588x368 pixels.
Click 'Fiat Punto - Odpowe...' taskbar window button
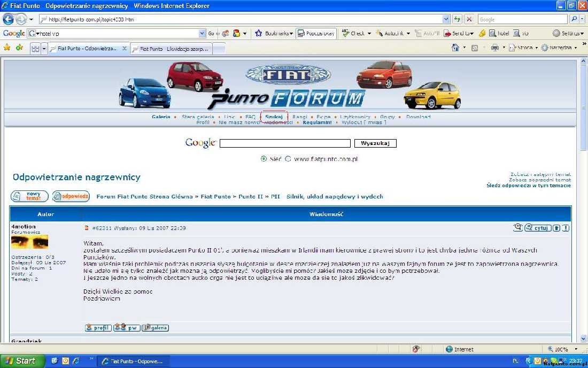tap(133, 361)
